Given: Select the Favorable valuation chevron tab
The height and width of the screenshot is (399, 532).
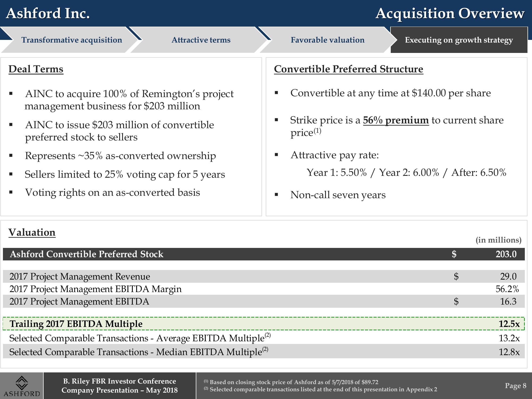Looking at the screenshot, I should pos(328,40).
